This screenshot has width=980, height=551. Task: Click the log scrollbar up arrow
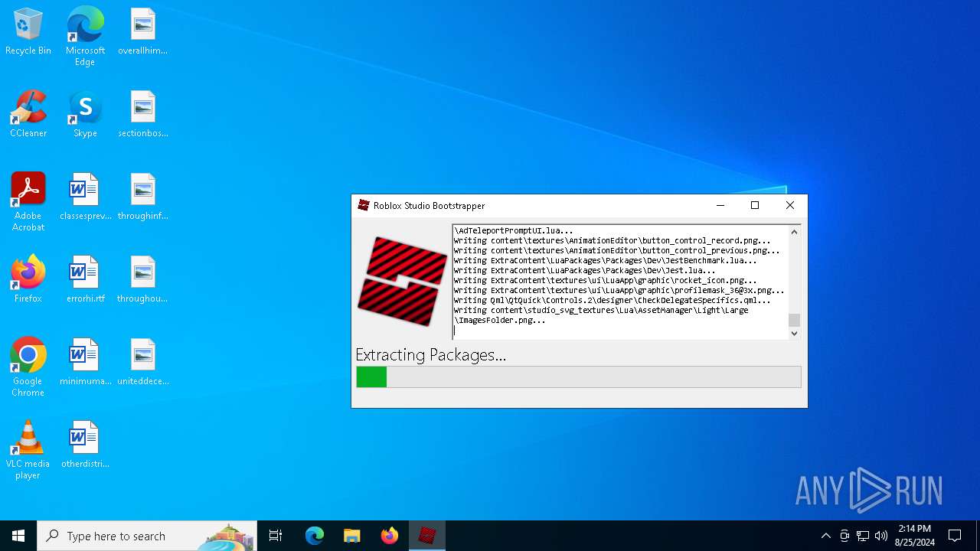pos(794,232)
